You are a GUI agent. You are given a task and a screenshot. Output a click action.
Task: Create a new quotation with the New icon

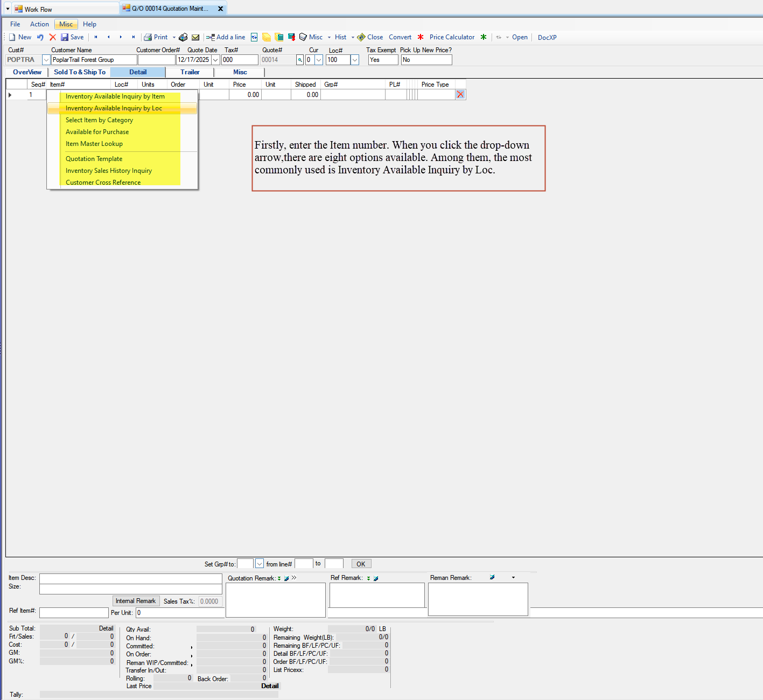click(20, 37)
